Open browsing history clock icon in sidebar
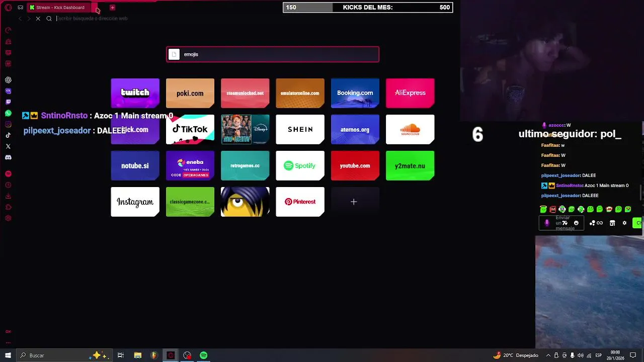Image resolution: width=644 pixels, height=362 pixels. (8, 185)
